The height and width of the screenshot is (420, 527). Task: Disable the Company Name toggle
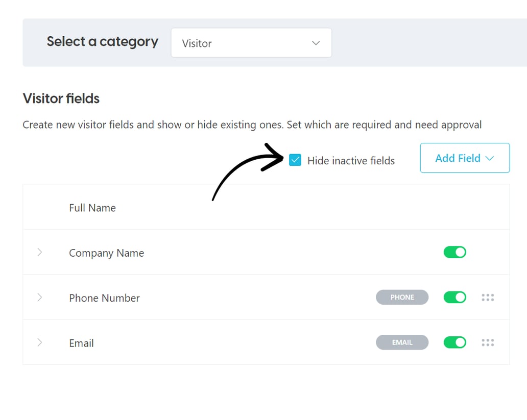coord(454,252)
